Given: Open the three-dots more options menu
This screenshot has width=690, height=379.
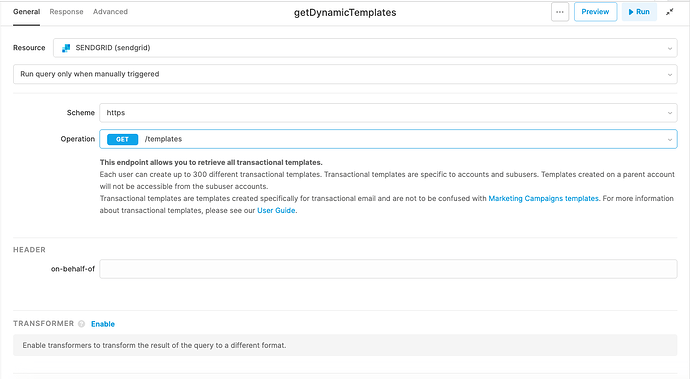Looking at the screenshot, I should 560,12.
